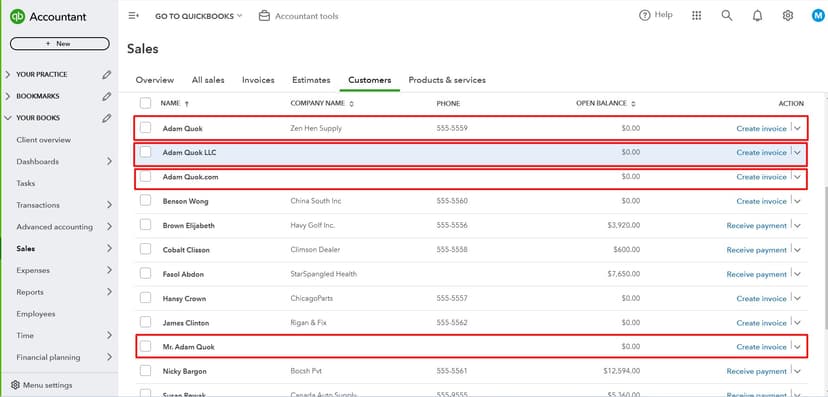Check the Nicky Bargon row checkbox
Viewport: 828px width, 397px height.
tap(146, 371)
